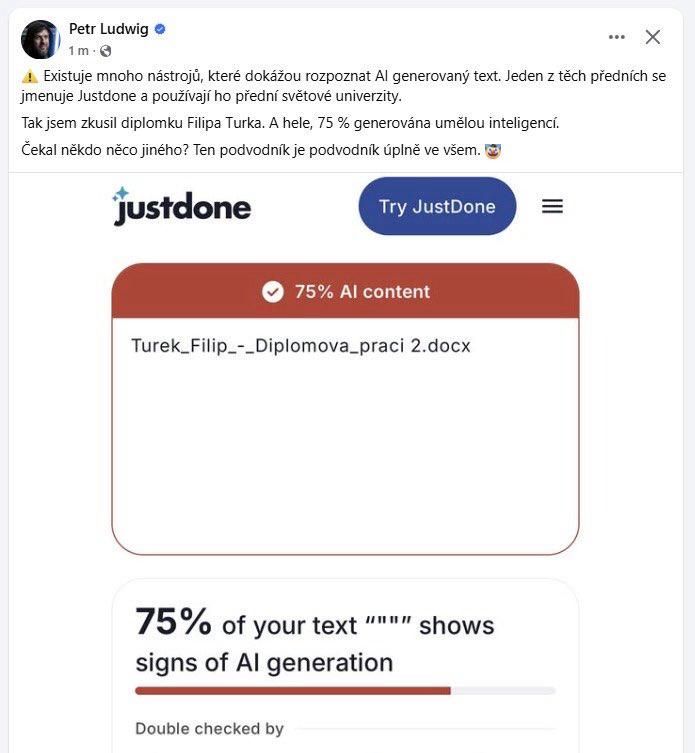The image size is (695, 753).
Task: Click the globe public audience icon
Action: (106, 51)
